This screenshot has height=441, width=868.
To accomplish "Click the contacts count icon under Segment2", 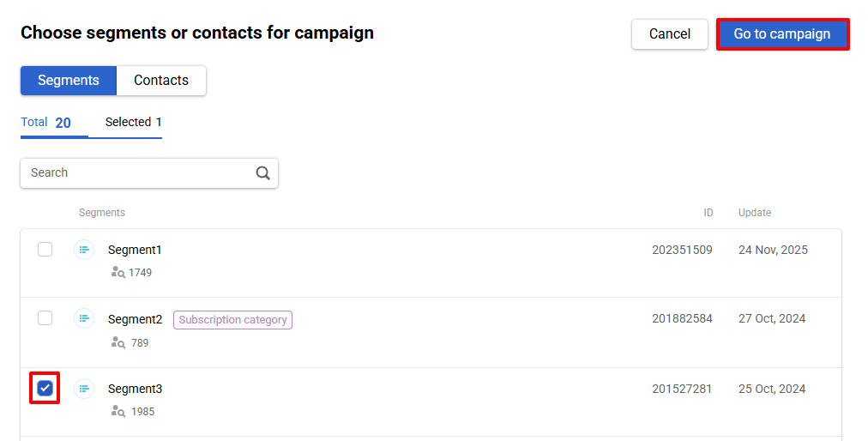I will click(118, 342).
